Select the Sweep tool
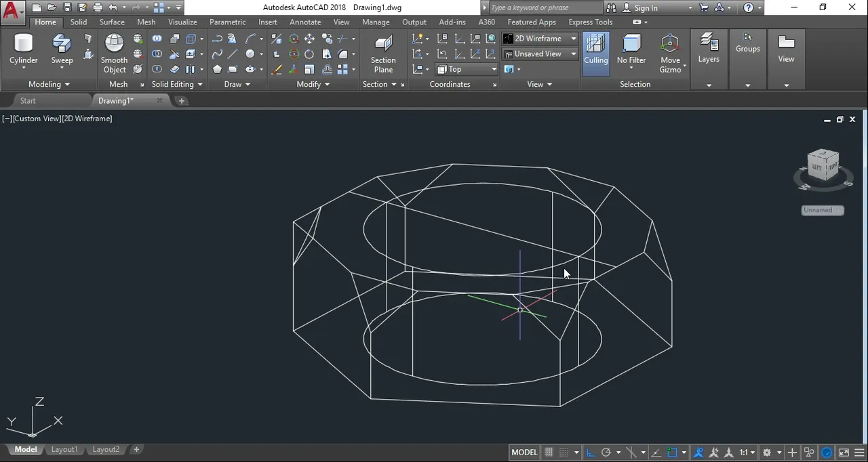868x462 pixels. (62, 50)
